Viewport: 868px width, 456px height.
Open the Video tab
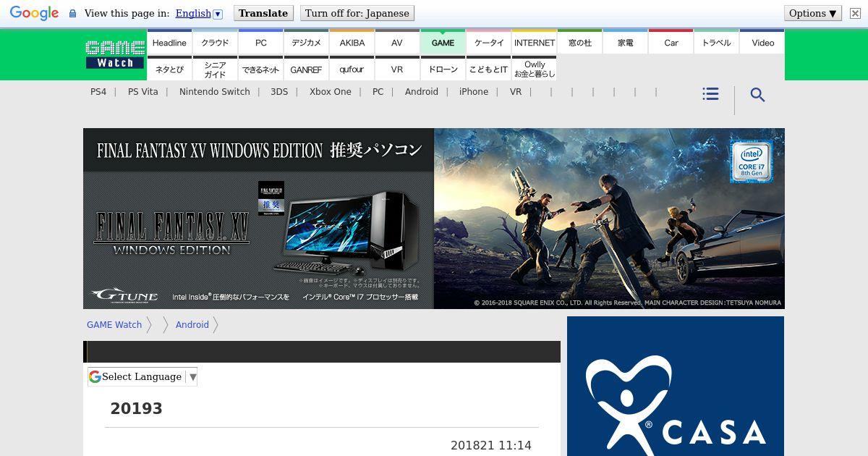coord(762,43)
